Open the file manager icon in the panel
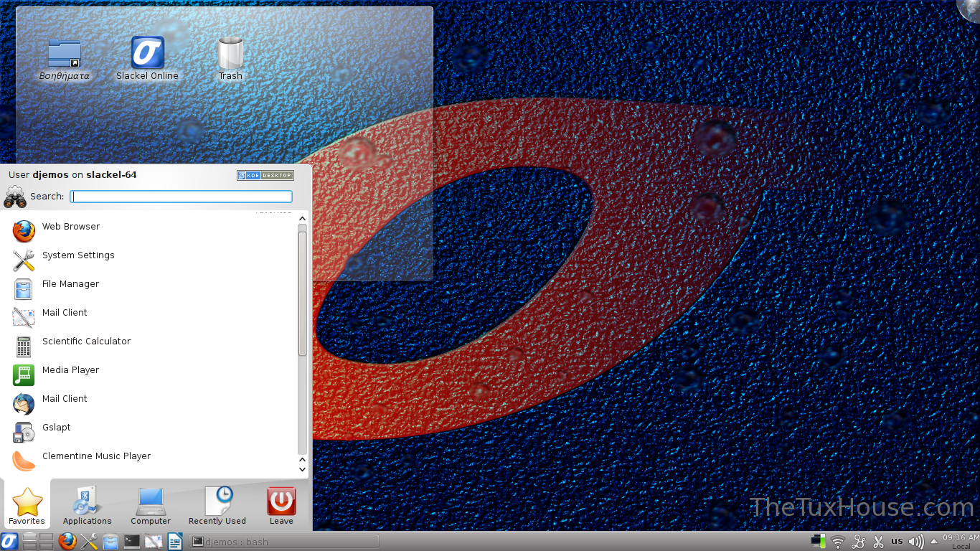 coord(110,541)
